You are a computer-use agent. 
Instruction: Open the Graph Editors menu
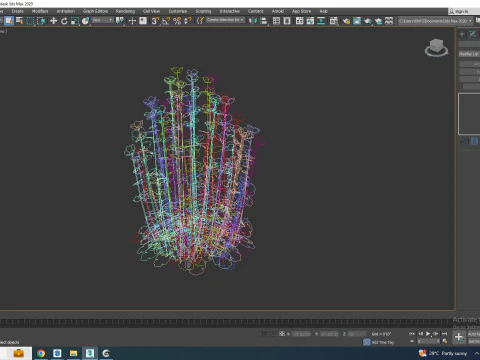(x=95, y=11)
